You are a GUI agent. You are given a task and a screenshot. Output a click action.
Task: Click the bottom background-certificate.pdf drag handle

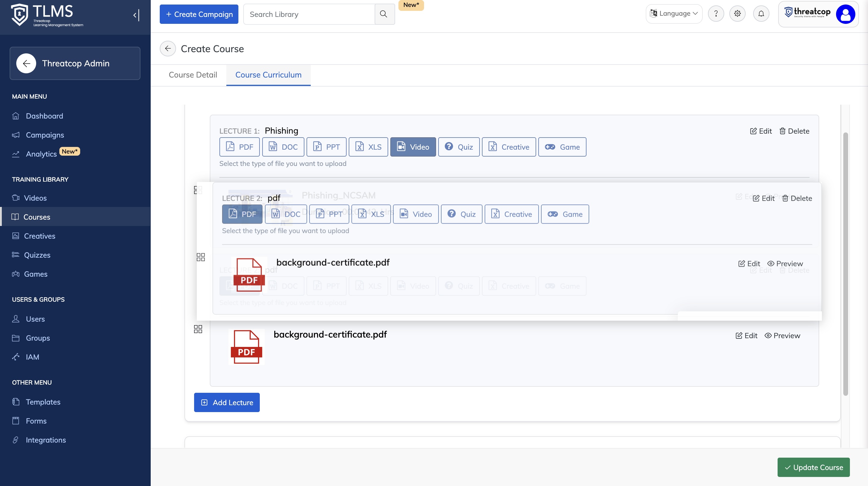point(198,329)
